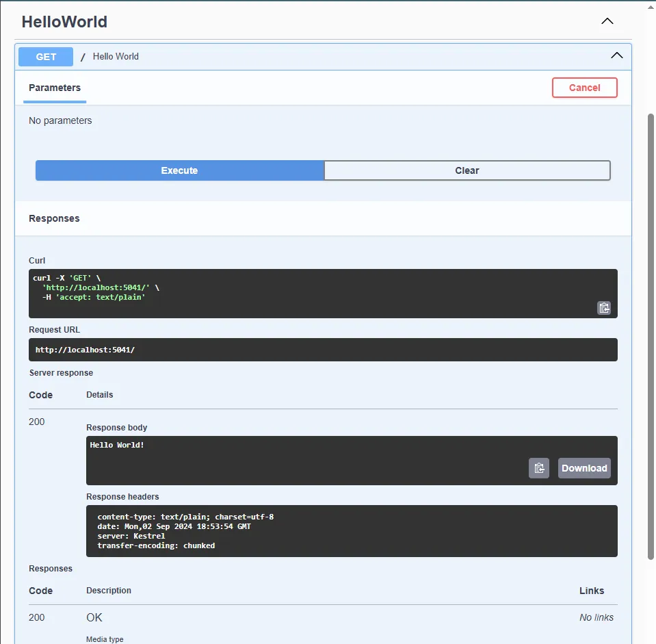Clear the response results

click(467, 170)
